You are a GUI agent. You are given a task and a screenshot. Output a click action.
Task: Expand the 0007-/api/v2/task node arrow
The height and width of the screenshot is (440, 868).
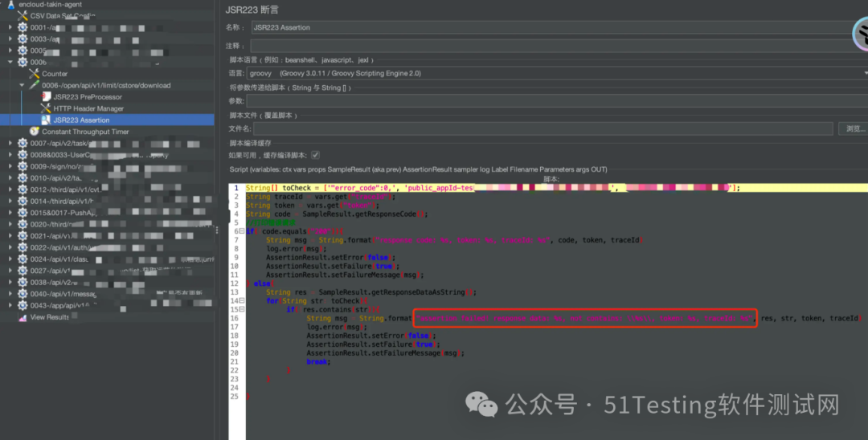(x=10, y=143)
